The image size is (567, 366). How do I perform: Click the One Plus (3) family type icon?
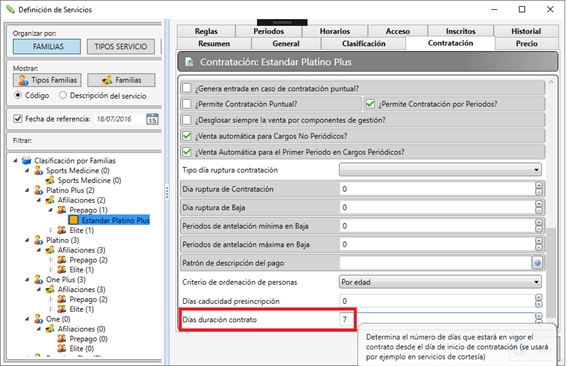[x=38, y=280]
